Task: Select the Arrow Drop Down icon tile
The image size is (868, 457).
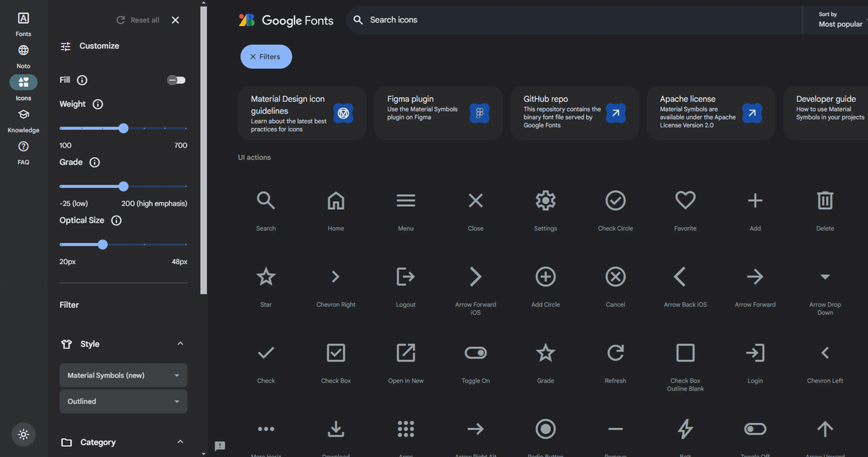Action: click(825, 288)
